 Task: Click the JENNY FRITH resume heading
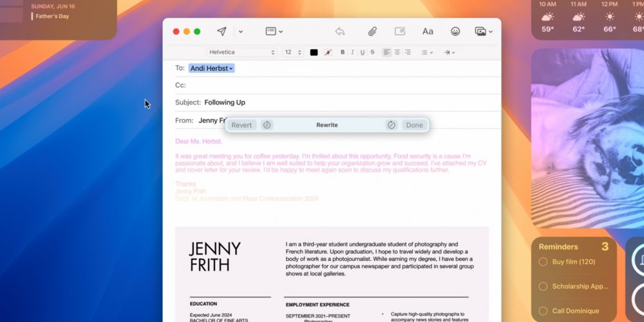tap(215, 257)
